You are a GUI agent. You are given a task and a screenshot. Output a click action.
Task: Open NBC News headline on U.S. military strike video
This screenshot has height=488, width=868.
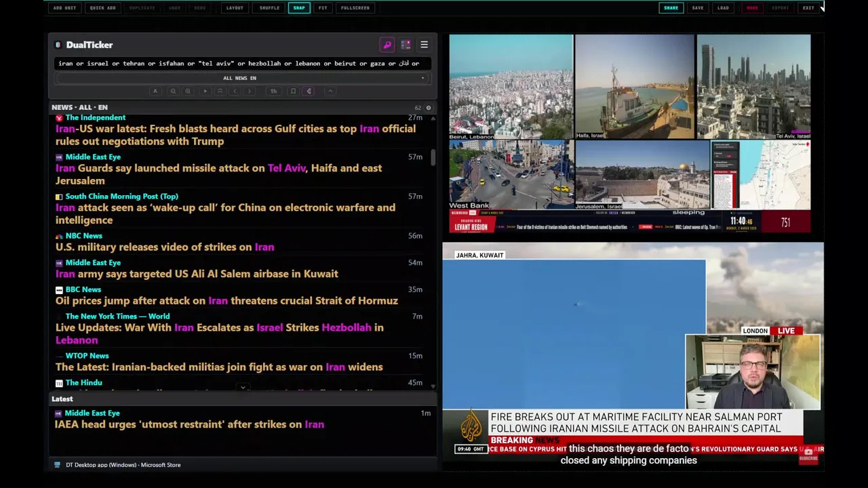point(165,247)
